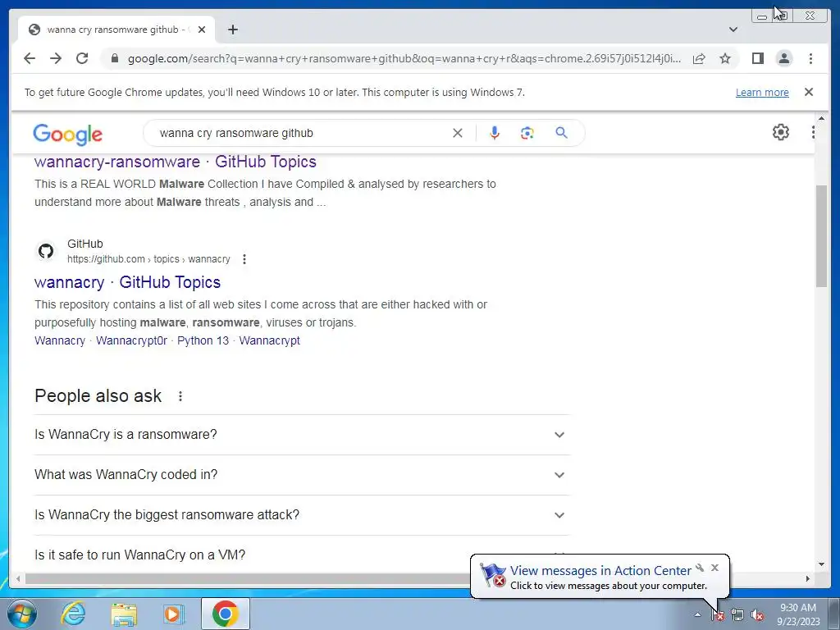Open View messages in Action Center balloon

click(x=600, y=571)
